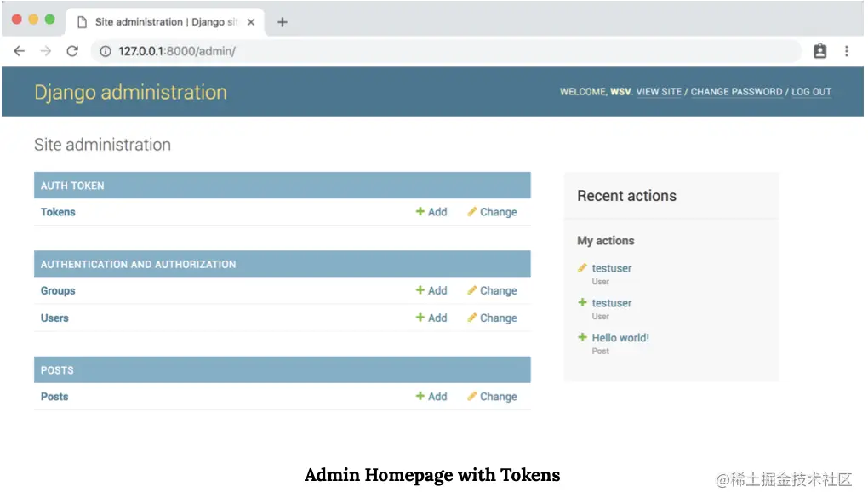This screenshot has width=868, height=504.
Task: Focus the address bar showing 127.0.0.1:8000/admin/
Action: [446, 51]
